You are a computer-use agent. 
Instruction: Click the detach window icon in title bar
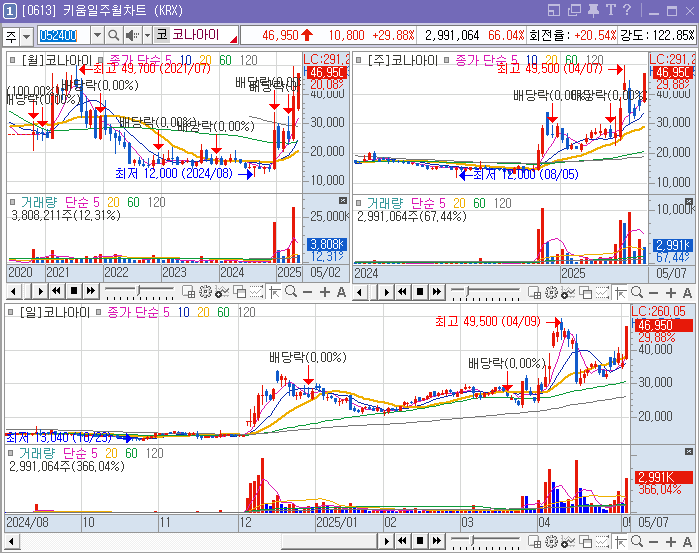[554, 10]
